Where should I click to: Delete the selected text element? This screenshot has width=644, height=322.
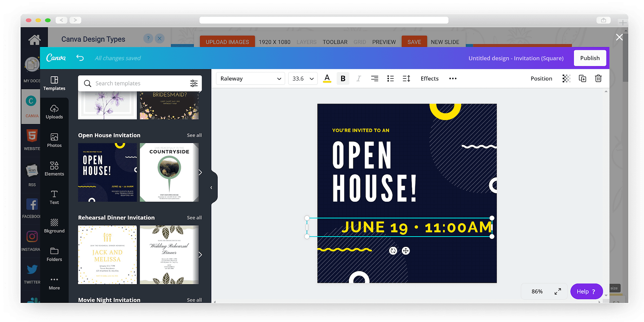(598, 78)
